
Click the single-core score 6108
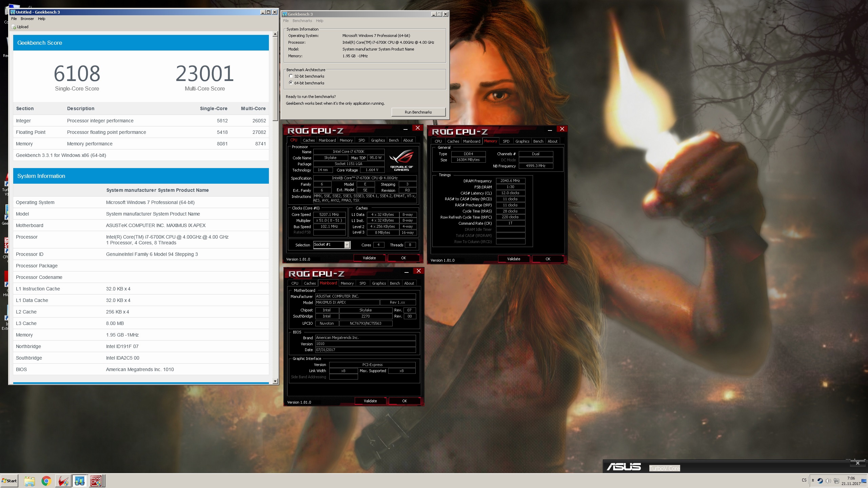point(77,74)
